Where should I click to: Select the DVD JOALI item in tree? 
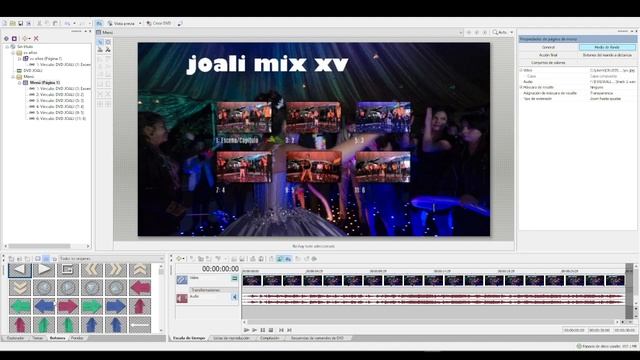pos(33,71)
